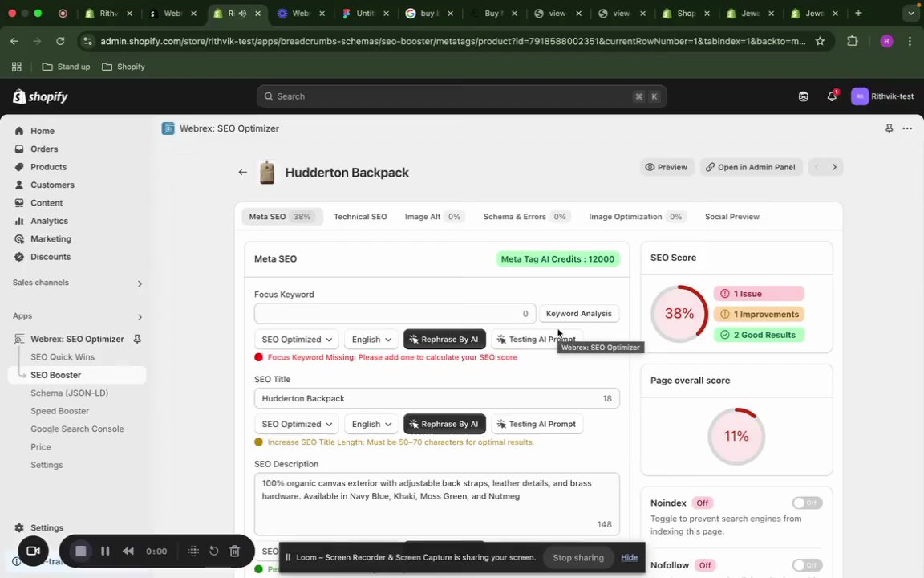The height and width of the screenshot is (578, 924).
Task: Click Hide link in Loom banner
Action: coord(629,557)
